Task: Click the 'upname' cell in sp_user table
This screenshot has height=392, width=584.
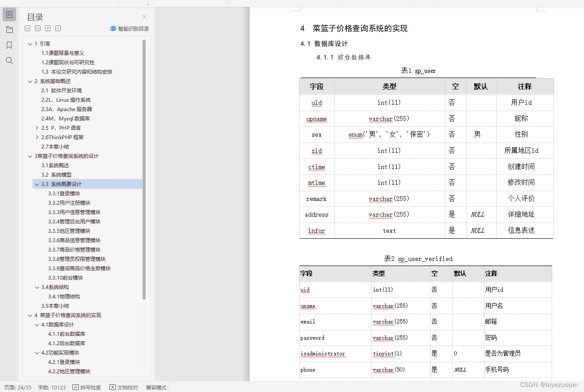Action: pos(317,119)
